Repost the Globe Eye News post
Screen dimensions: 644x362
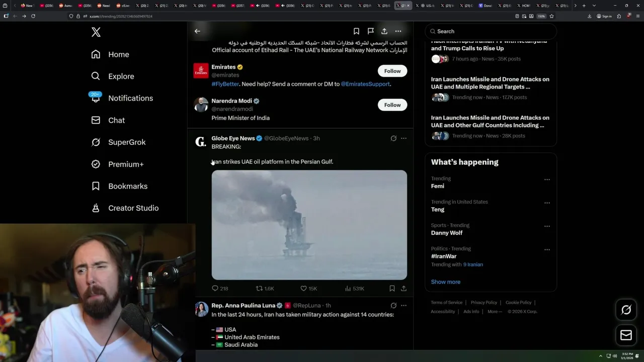click(265, 289)
